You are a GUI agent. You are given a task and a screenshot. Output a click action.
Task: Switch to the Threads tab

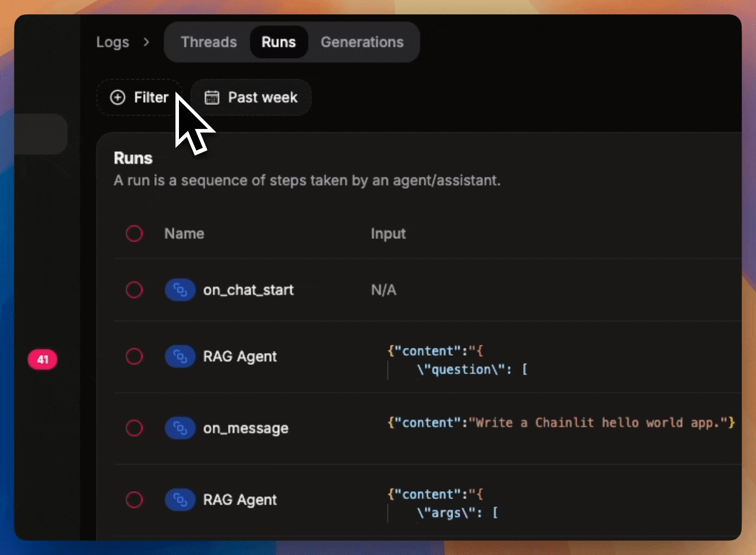(208, 42)
